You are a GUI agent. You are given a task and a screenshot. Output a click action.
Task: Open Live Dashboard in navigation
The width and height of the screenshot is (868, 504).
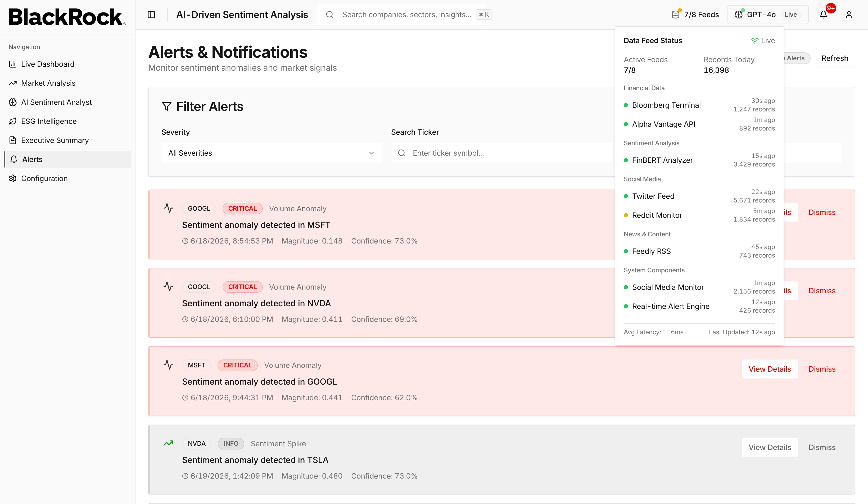pyautogui.click(x=67, y=64)
